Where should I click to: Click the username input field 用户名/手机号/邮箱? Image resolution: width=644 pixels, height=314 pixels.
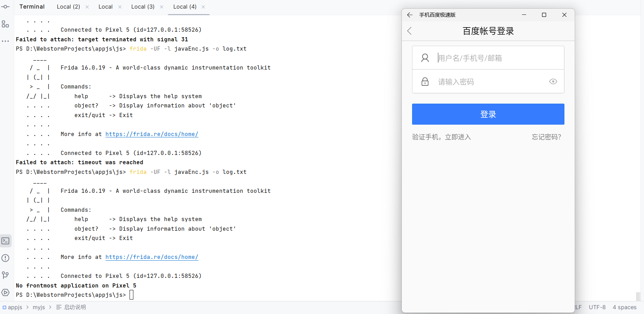coord(482,57)
